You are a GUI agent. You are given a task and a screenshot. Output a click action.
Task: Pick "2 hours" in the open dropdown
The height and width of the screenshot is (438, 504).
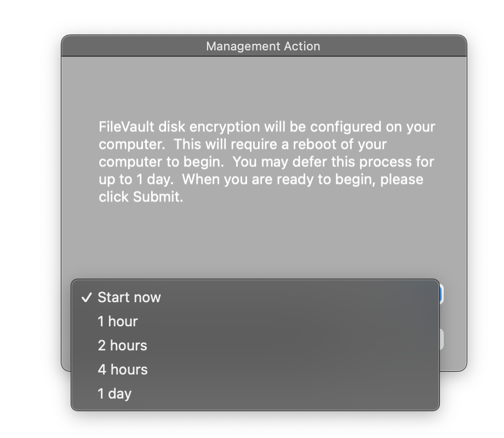pos(122,345)
